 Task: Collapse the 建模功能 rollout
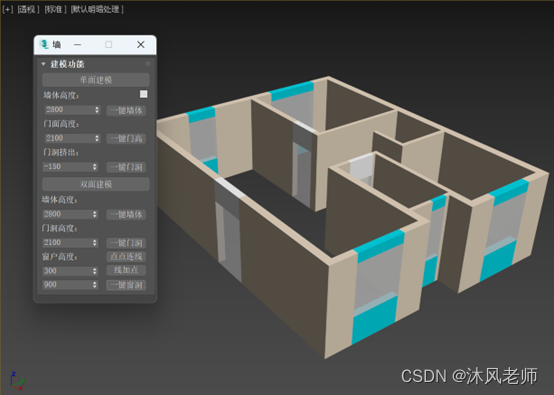pos(43,64)
